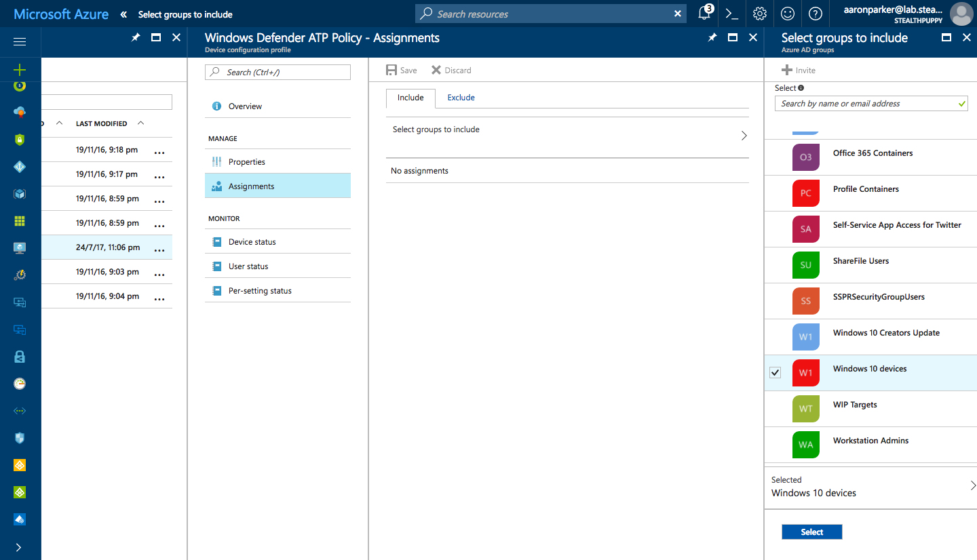Uncheck the Windows 10 devices checkbox
The width and height of the screenshot is (977, 560).
(775, 373)
